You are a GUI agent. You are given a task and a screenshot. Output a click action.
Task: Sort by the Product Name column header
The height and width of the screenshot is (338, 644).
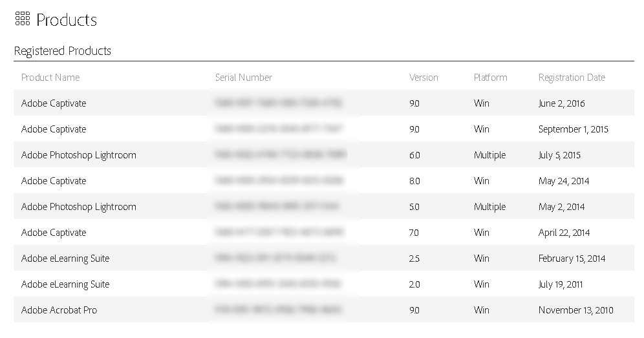click(50, 78)
